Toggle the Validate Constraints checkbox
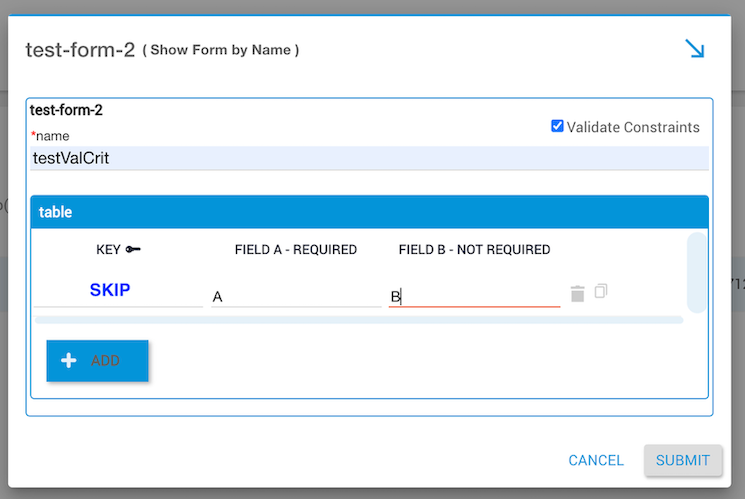The image size is (745, 499). pyautogui.click(x=557, y=126)
